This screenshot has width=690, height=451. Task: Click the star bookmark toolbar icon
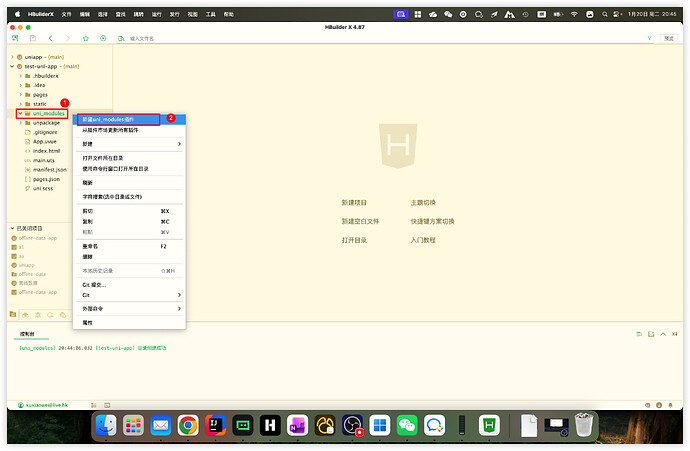85,37
